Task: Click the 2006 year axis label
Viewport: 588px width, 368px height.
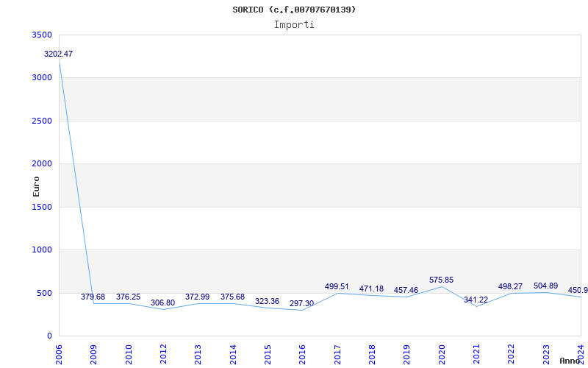Action: (x=59, y=354)
